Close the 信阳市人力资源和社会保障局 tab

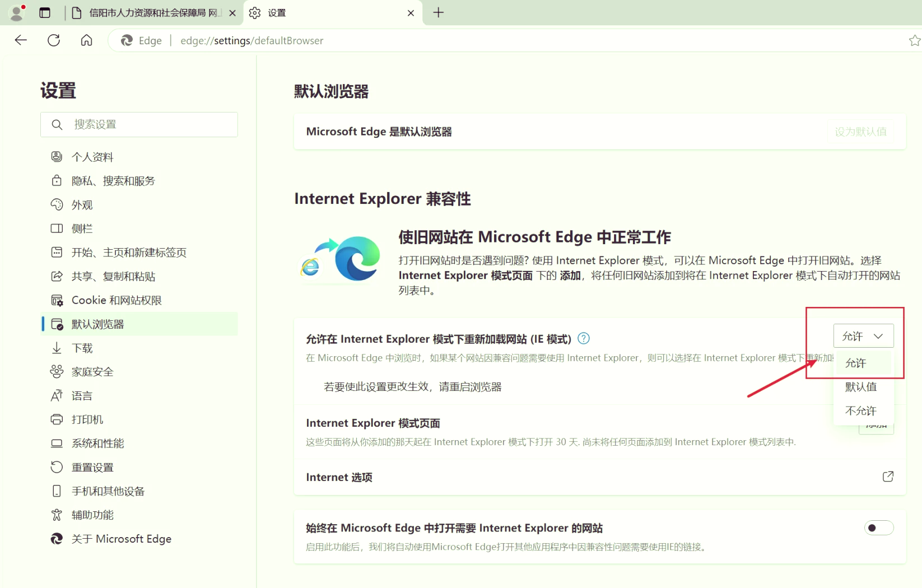point(232,13)
